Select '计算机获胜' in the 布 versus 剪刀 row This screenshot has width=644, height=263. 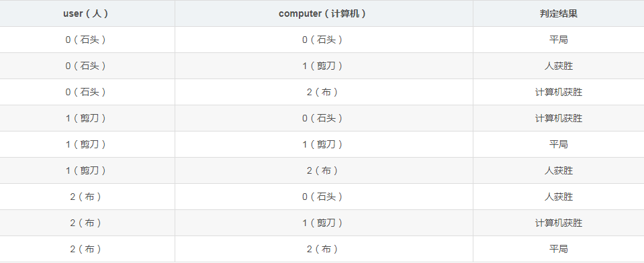click(559, 223)
